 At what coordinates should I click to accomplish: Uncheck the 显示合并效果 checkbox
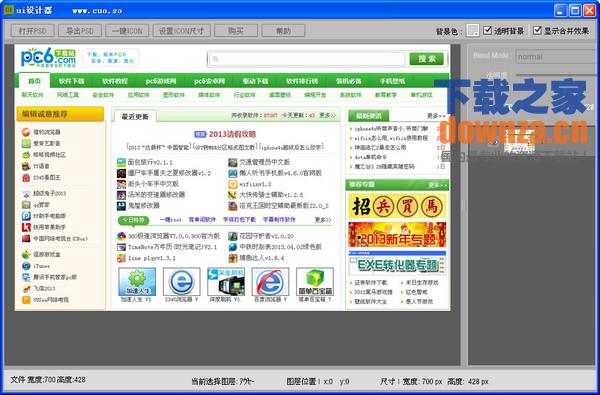coord(537,30)
